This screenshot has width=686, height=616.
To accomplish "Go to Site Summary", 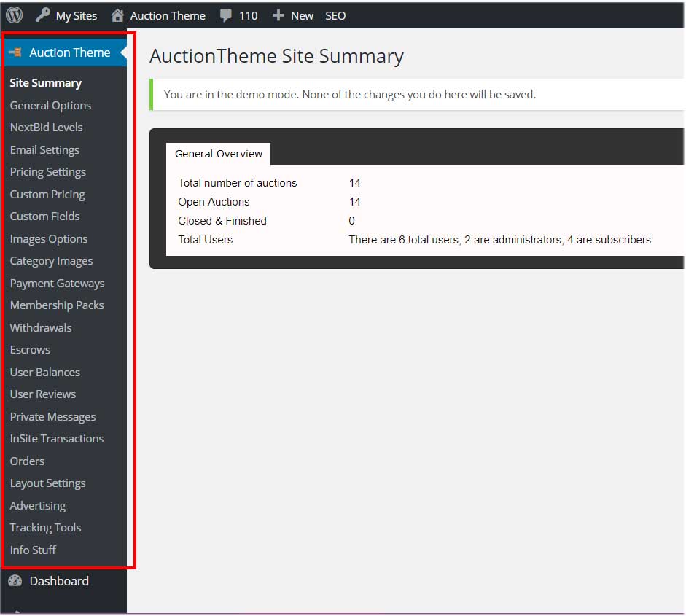I will (x=45, y=82).
